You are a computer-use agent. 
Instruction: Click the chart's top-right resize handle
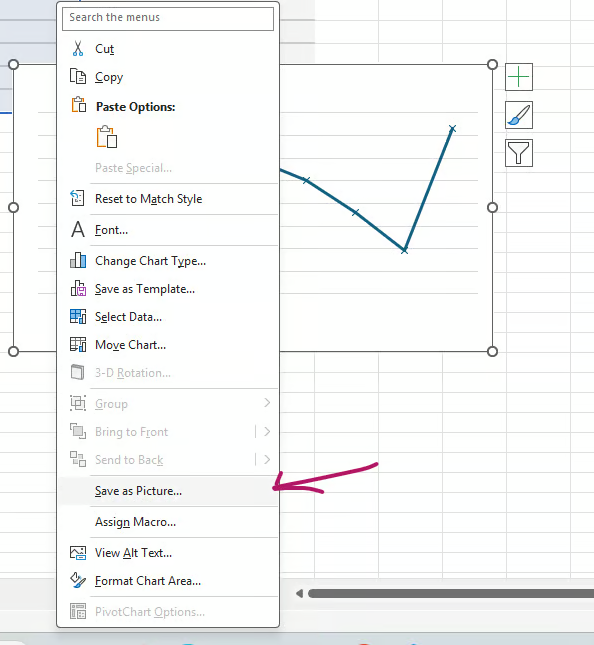(x=492, y=65)
